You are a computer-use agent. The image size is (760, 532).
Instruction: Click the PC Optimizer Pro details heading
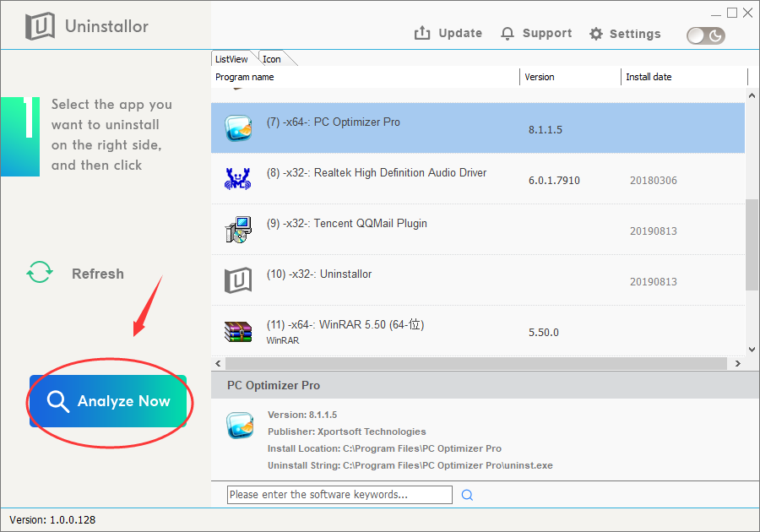(x=274, y=385)
